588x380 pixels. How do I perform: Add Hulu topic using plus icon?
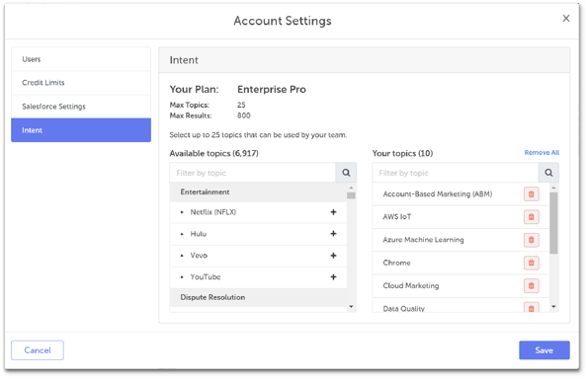point(333,234)
